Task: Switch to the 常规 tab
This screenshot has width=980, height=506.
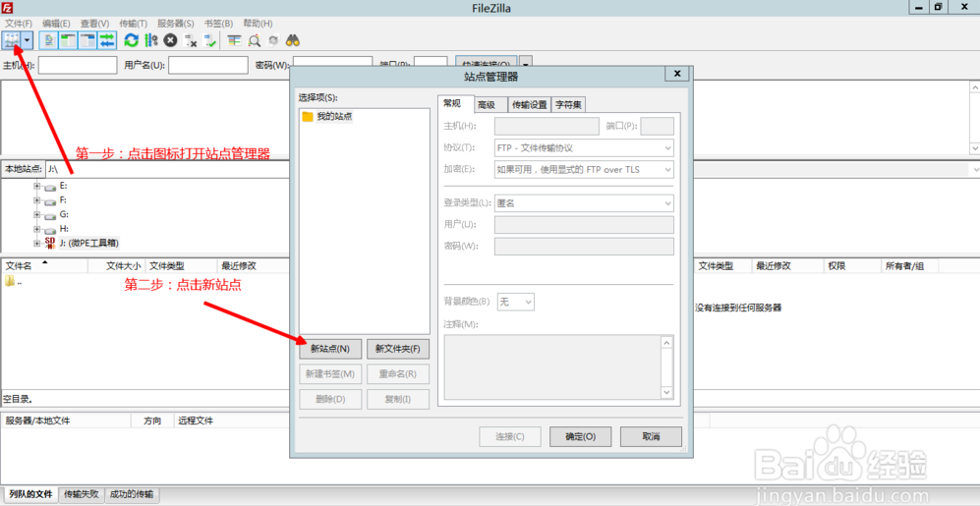Action: [456, 104]
